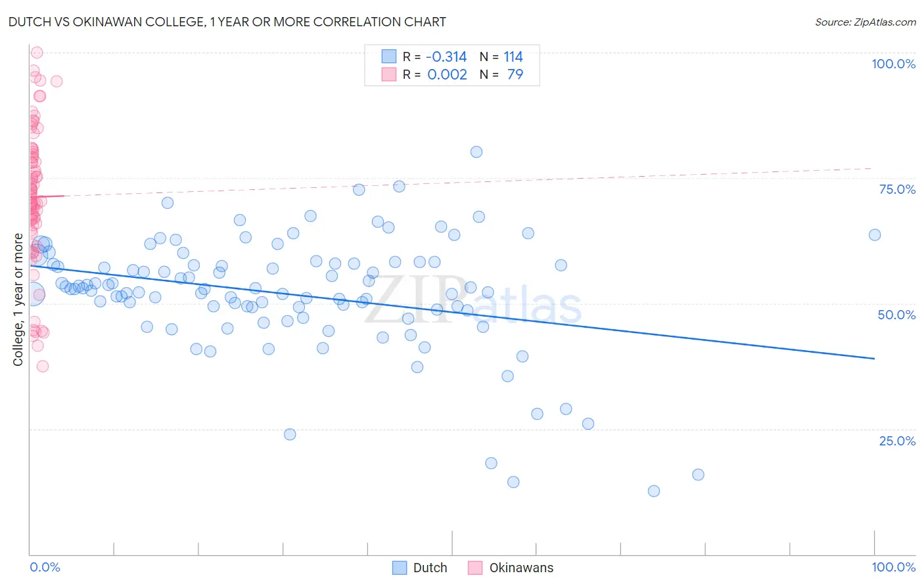Click the 50.0% y-axis label
Viewport: 924px width, 586px height.
896,315
